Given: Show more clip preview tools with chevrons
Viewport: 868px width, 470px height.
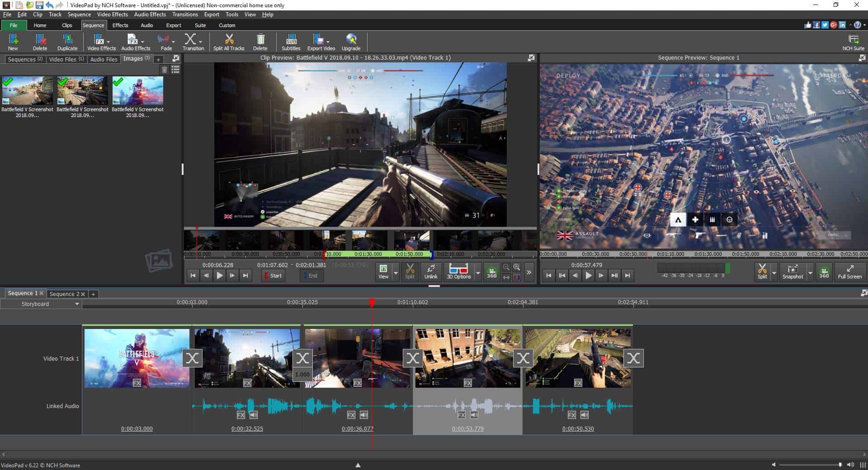Looking at the screenshot, I should coord(529,272).
